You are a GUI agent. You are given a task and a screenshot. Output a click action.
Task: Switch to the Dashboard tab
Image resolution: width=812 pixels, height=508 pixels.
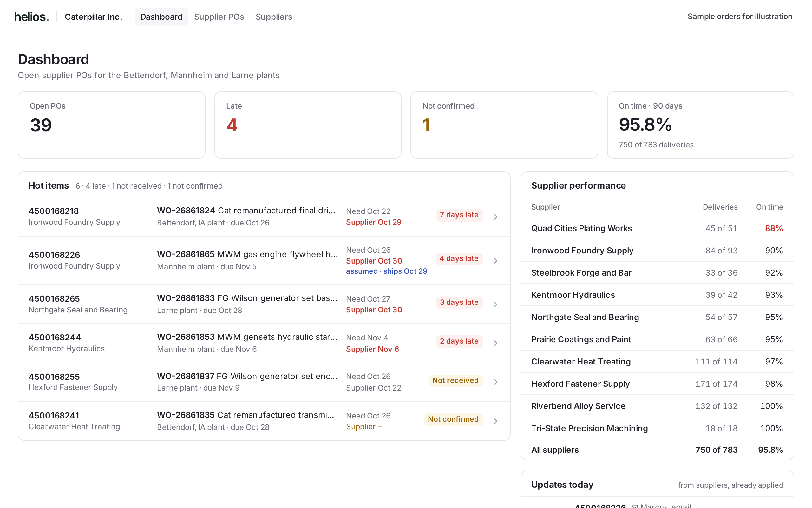tap(161, 17)
